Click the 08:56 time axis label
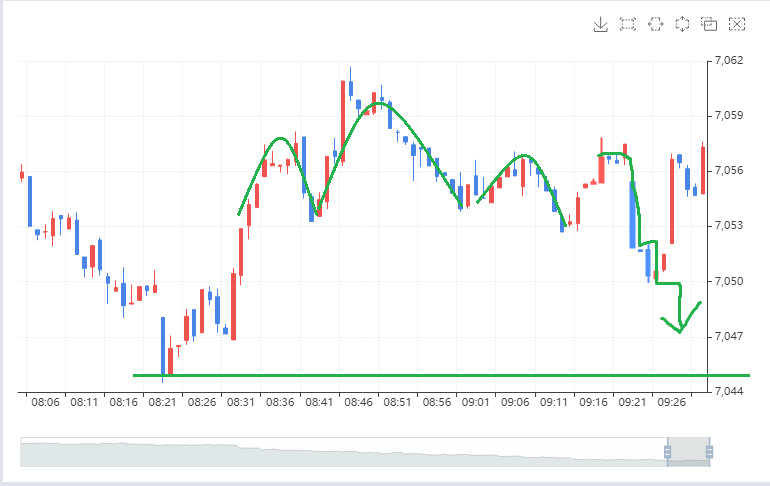 (437, 403)
